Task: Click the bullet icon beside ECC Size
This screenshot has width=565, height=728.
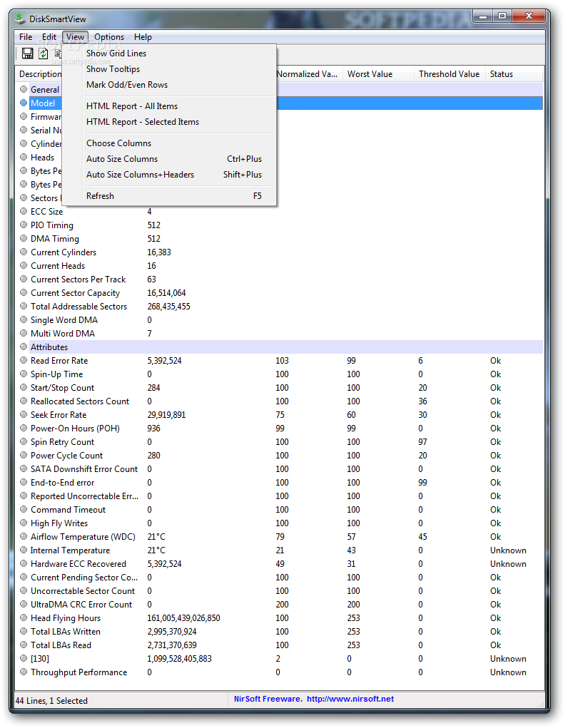Action: coord(24,211)
